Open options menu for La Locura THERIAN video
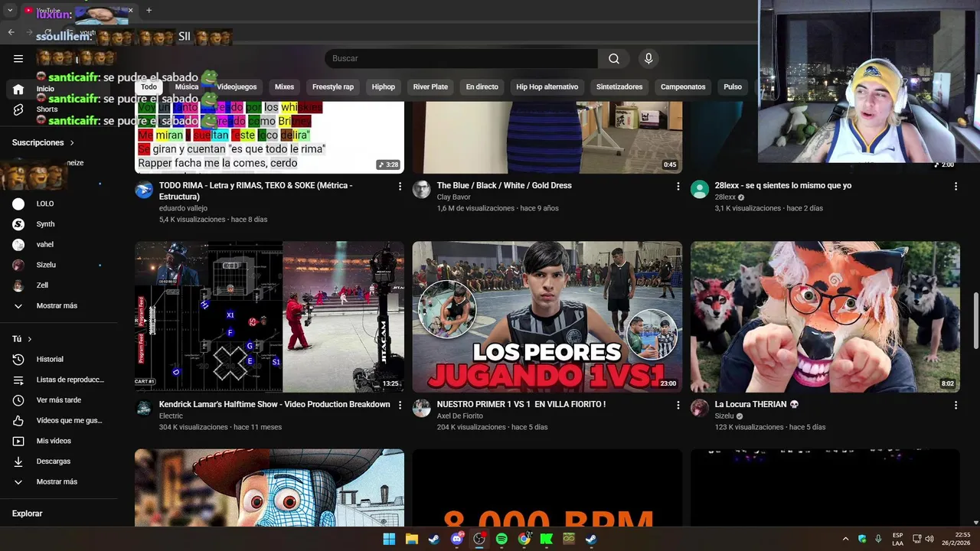The width and height of the screenshot is (980, 551). [x=955, y=405]
